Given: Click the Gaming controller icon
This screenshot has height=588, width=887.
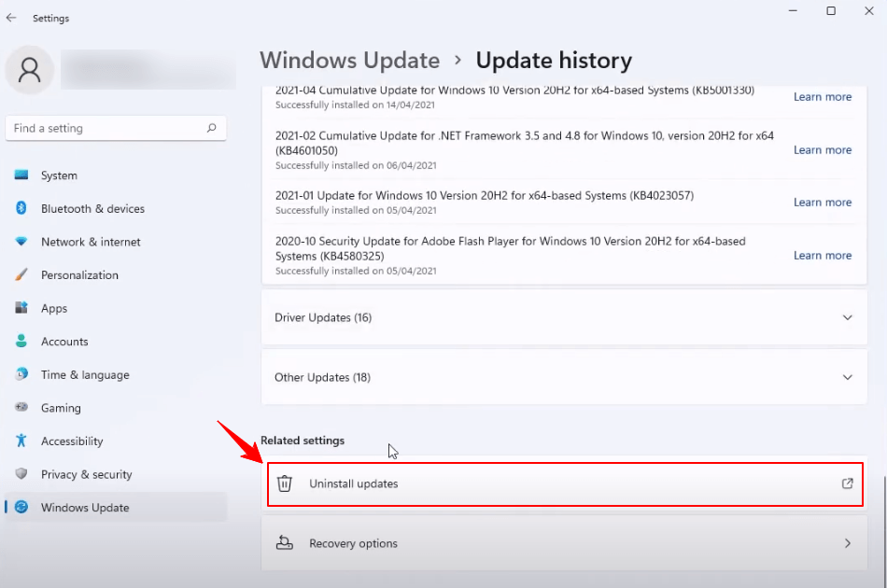Looking at the screenshot, I should 21,408.
